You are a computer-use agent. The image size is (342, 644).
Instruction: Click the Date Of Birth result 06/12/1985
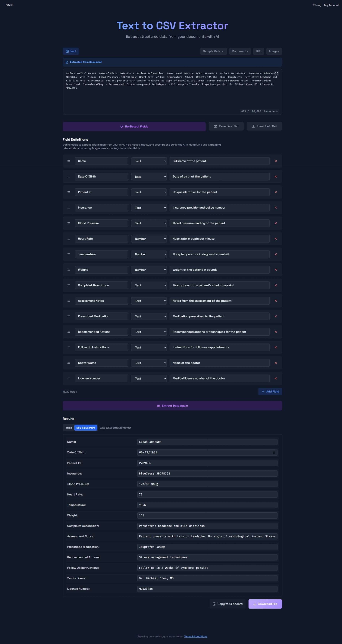point(207,452)
